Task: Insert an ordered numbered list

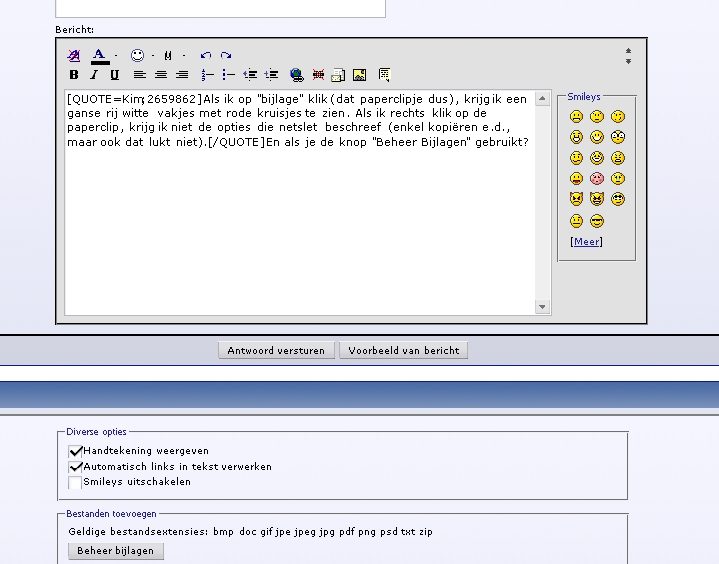Action: (x=207, y=75)
